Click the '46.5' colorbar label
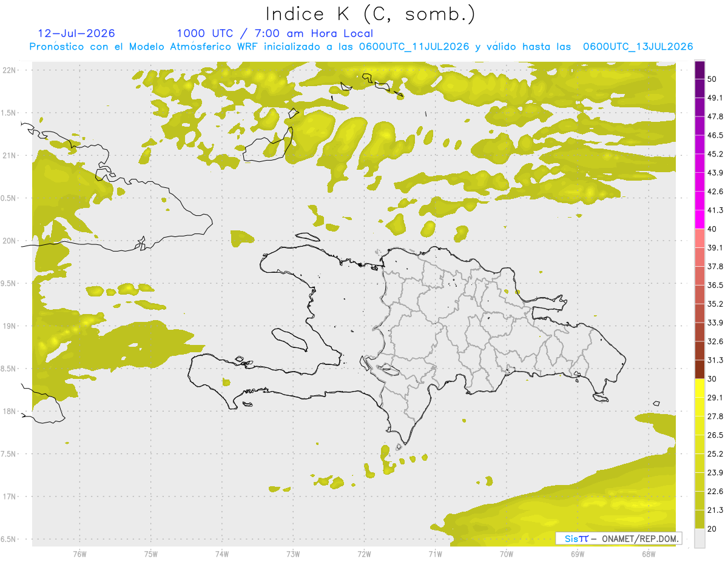Screen dimensions: 728x562 click(715, 136)
